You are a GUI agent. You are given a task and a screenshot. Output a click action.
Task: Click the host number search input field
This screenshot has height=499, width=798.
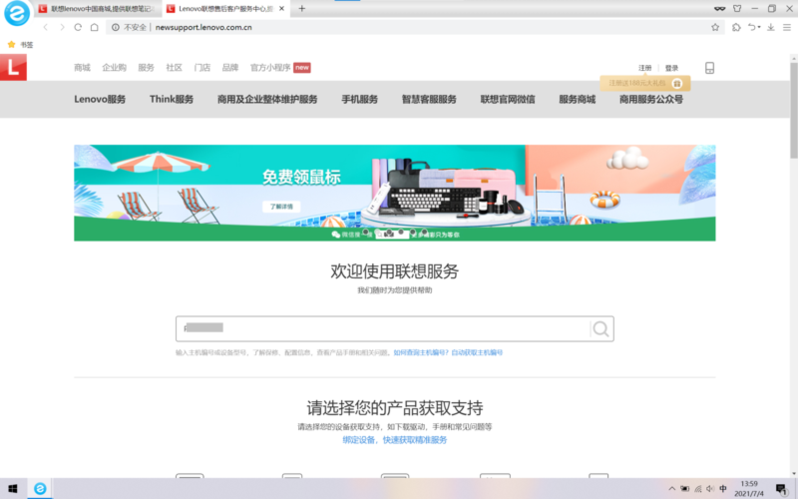(x=380, y=329)
